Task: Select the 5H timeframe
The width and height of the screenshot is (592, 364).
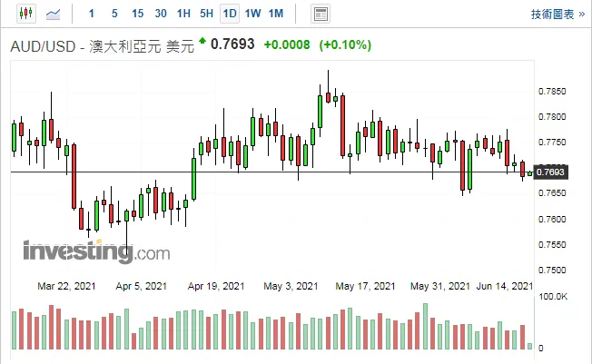Action: coord(206,14)
